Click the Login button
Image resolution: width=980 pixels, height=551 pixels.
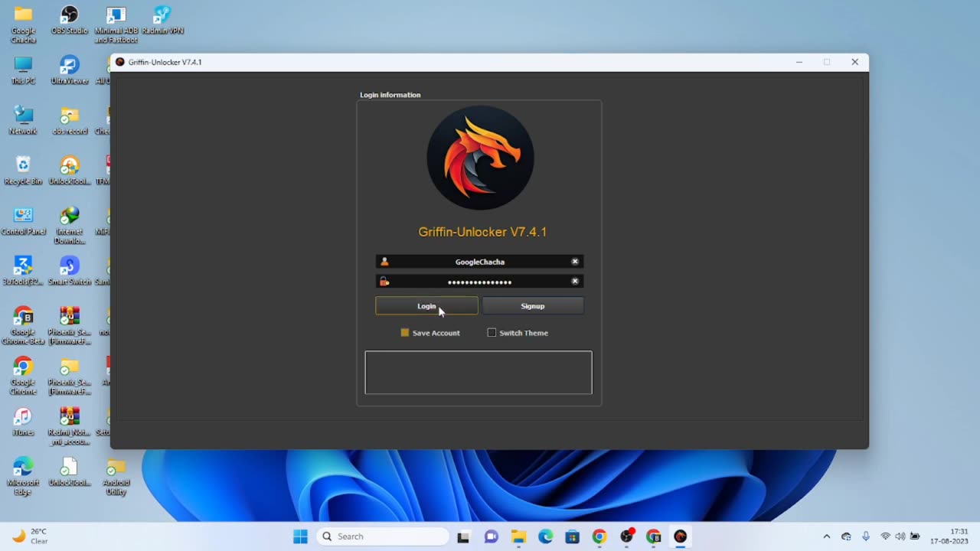(x=426, y=306)
